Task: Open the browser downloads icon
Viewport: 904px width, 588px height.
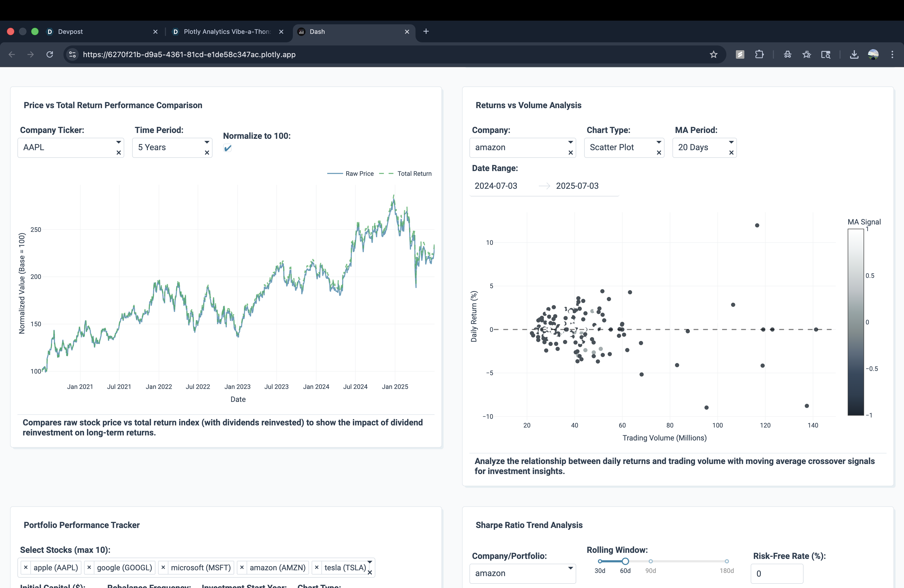Action: (x=854, y=54)
